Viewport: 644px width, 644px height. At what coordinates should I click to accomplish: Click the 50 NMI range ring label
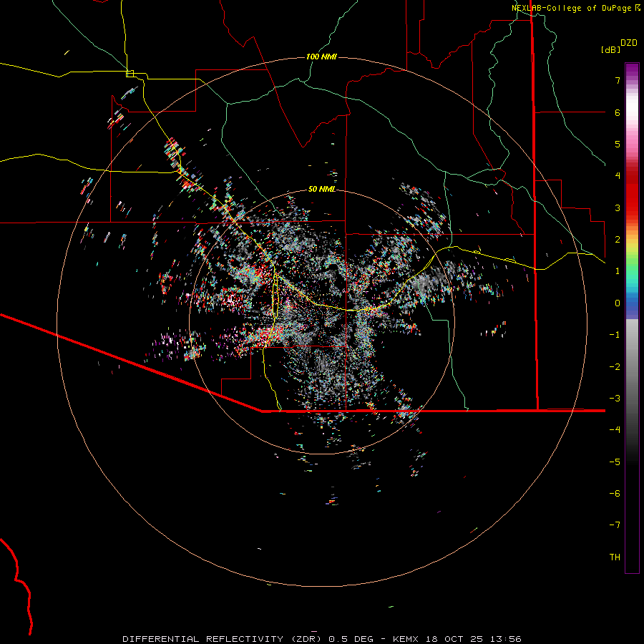click(x=321, y=190)
